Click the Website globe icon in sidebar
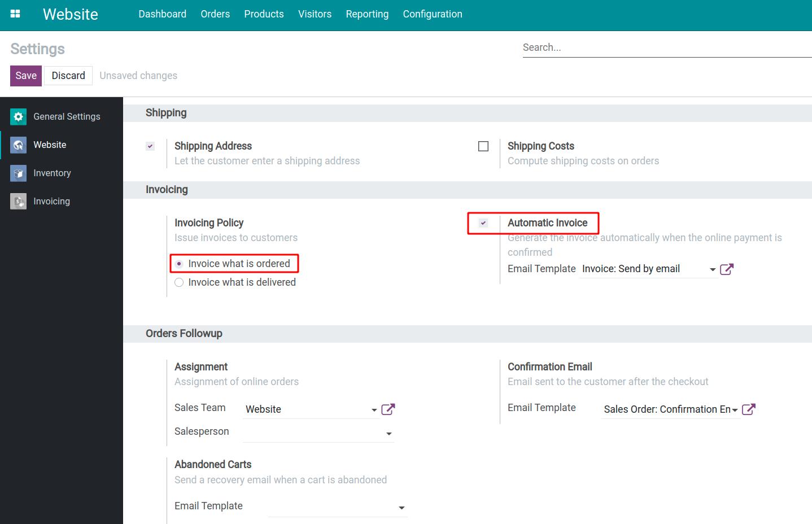 point(19,145)
